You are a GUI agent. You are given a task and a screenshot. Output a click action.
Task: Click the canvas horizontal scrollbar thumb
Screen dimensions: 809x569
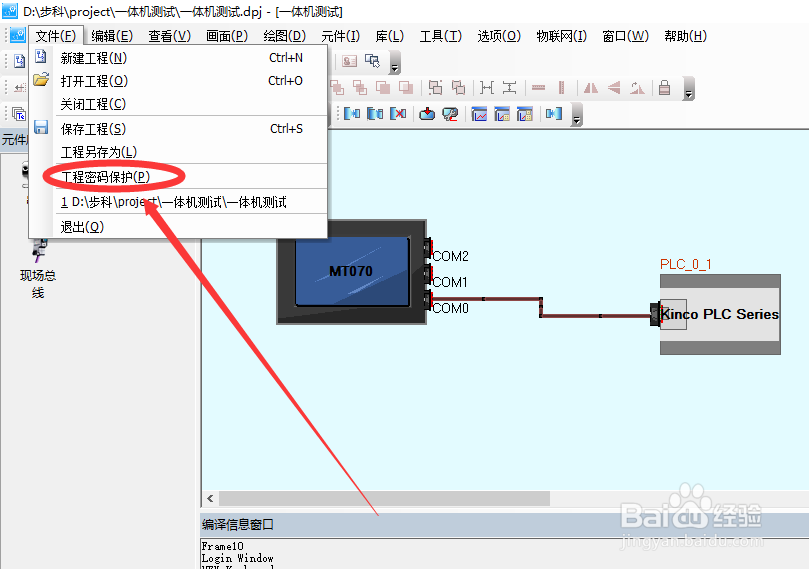tap(384, 498)
